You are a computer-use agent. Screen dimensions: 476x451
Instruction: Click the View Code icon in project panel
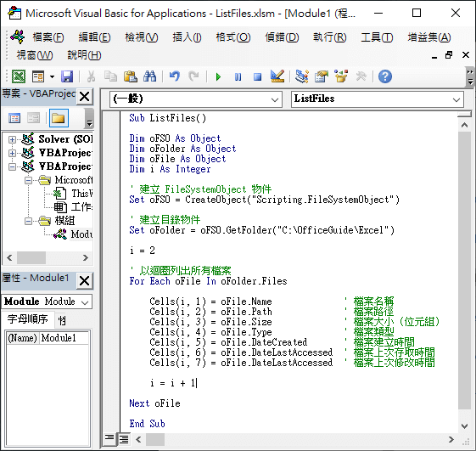coord(14,118)
